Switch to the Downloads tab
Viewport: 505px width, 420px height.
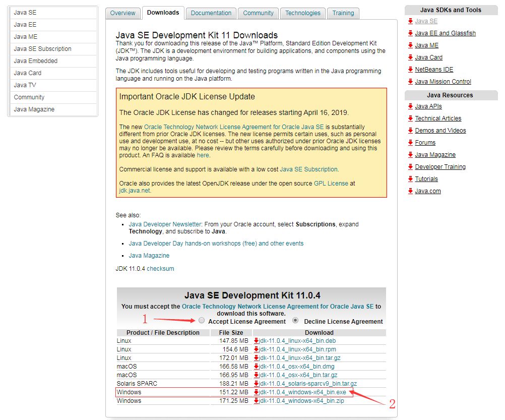pyautogui.click(x=163, y=13)
